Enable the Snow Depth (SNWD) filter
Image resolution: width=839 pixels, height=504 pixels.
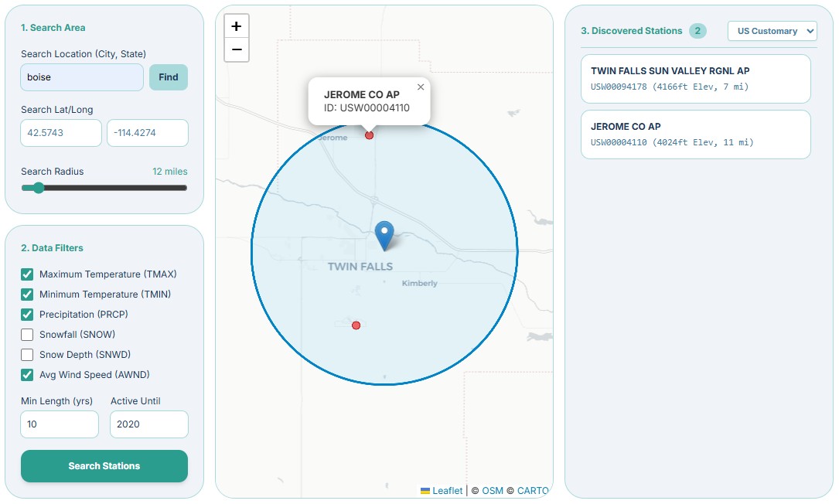click(x=27, y=354)
